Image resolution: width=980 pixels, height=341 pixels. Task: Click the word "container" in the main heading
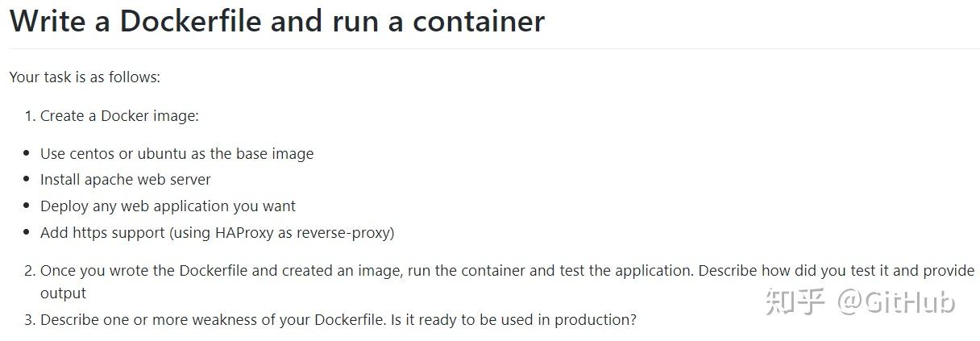(479, 22)
